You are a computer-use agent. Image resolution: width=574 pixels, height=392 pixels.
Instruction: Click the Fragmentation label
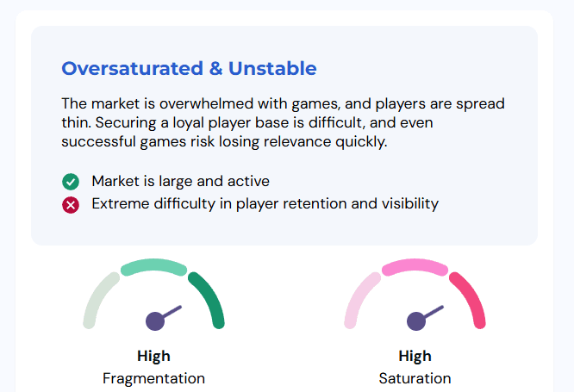(x=153, y=378)
